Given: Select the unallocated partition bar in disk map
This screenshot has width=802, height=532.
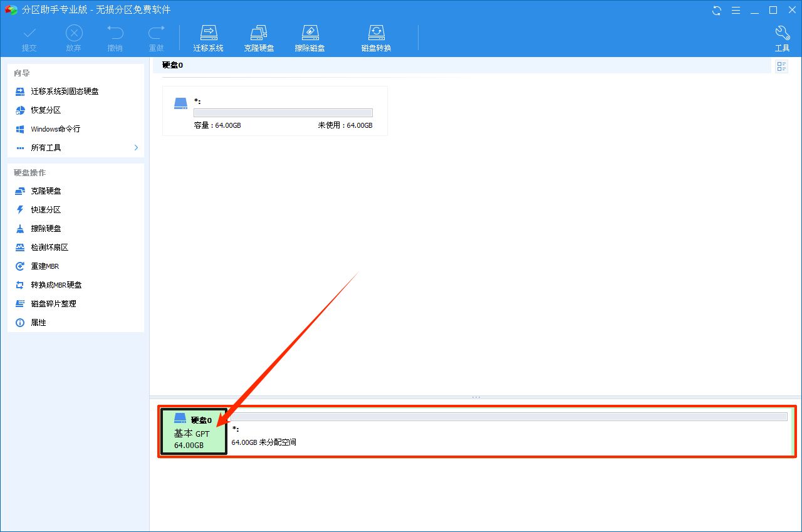Looking at the screenshot, I should coord(509,417).
